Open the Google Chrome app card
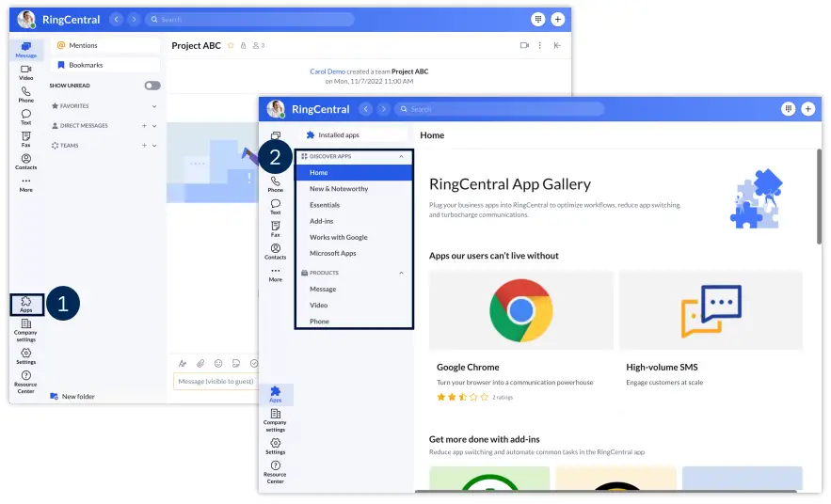Image resolution: width=831 pixels, height=504 pixels. (x=521, y=337)
